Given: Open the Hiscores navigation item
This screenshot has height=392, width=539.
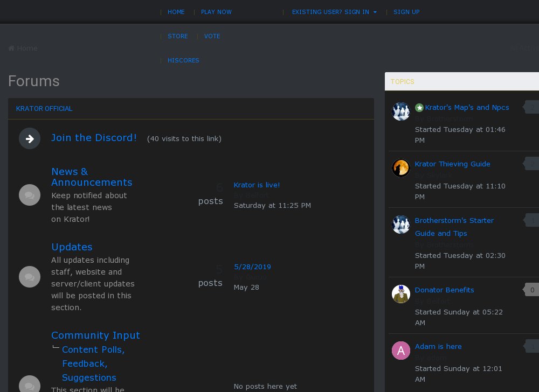Looking at the screenshot, I should point(183,60).
